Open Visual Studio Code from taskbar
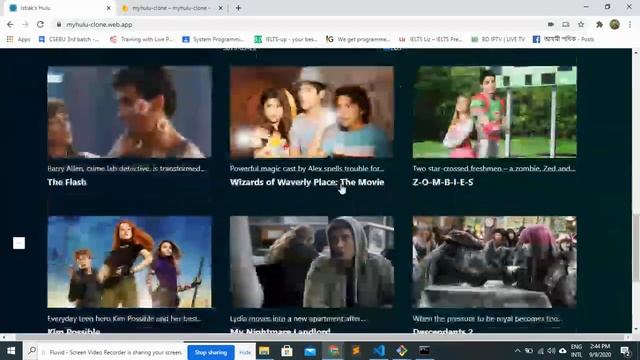 pos(379,351)
